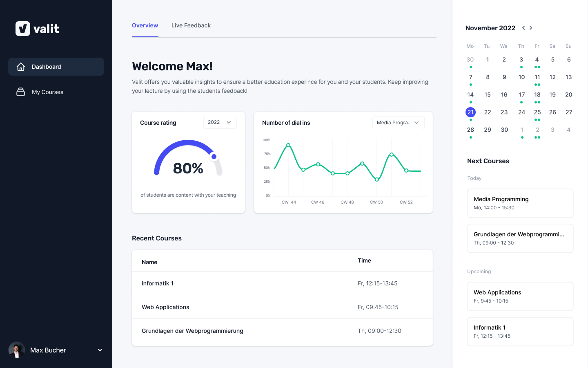
Task: Open the 2022 year dropdown
Action: [220, 122]
